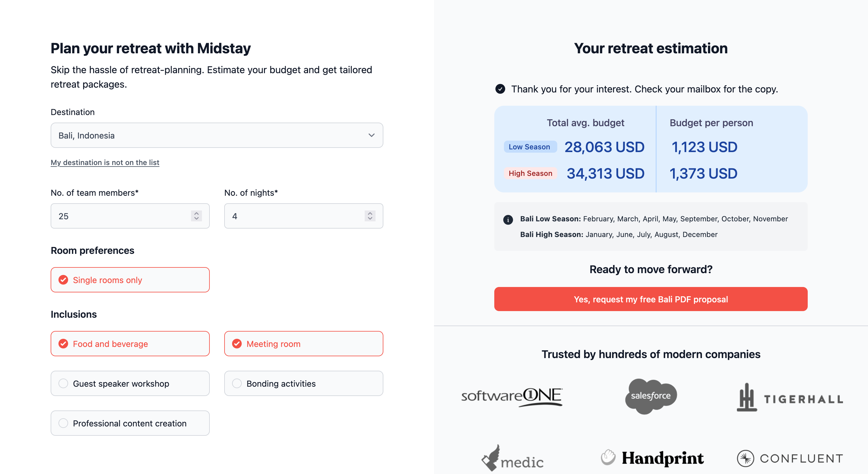
Task: Uncheck the Single rooms only option
Action: pos(130,280)
